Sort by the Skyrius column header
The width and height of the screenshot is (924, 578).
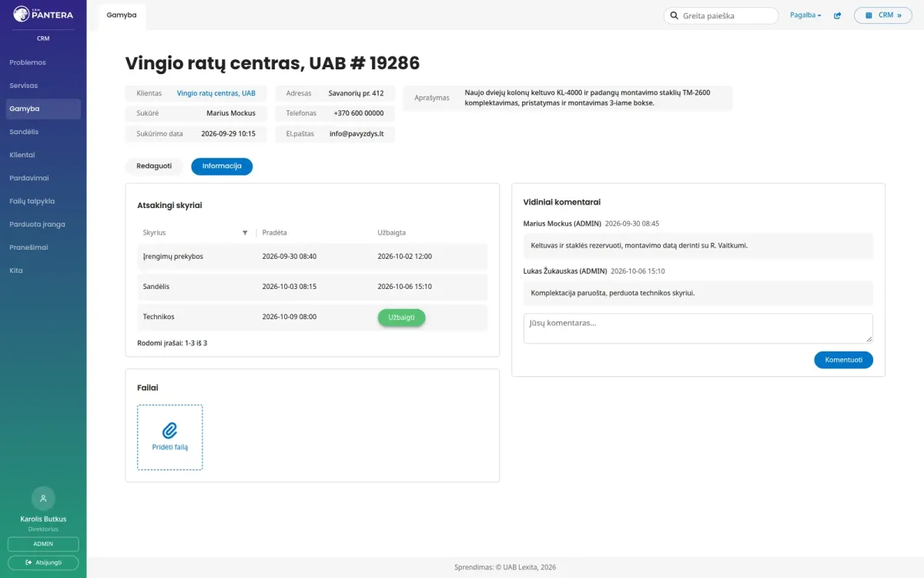tap(154, 233)
